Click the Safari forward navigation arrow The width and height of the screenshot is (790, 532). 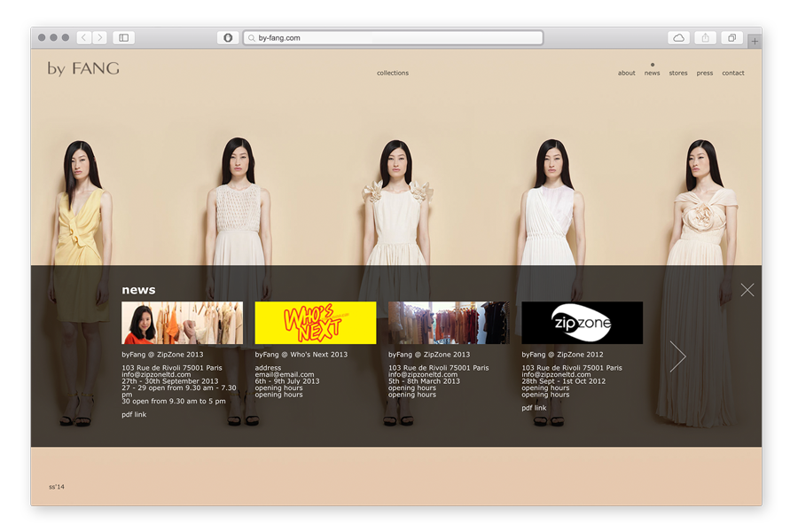(100, 38)
